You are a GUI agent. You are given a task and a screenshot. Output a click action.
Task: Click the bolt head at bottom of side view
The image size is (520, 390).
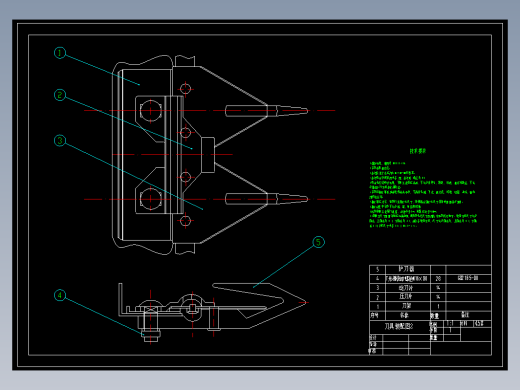(151, 334)
